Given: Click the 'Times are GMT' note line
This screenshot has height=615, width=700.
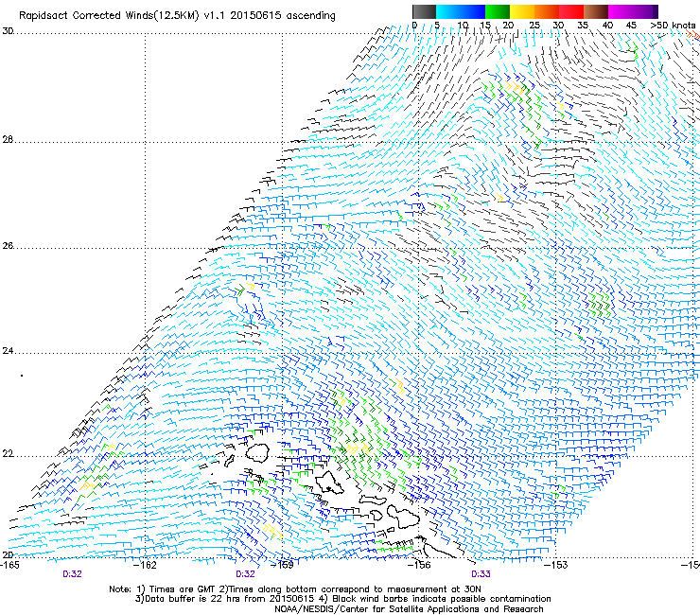Looking at the screenshot, I should point(295,589).
